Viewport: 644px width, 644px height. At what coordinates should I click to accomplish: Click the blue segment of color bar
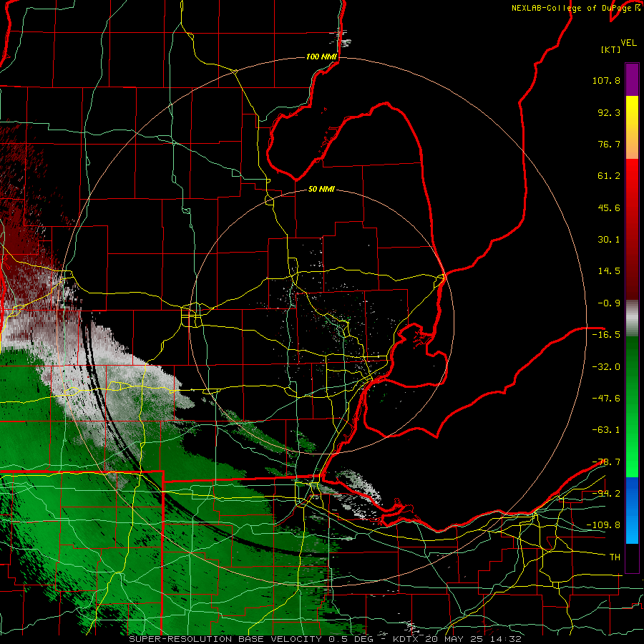pos(632,510)
